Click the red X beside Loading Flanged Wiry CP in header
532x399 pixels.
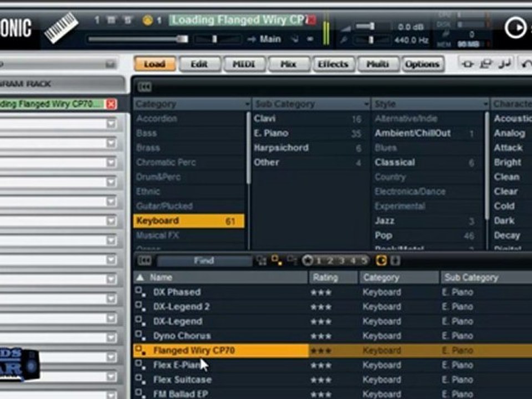[311, 20]
